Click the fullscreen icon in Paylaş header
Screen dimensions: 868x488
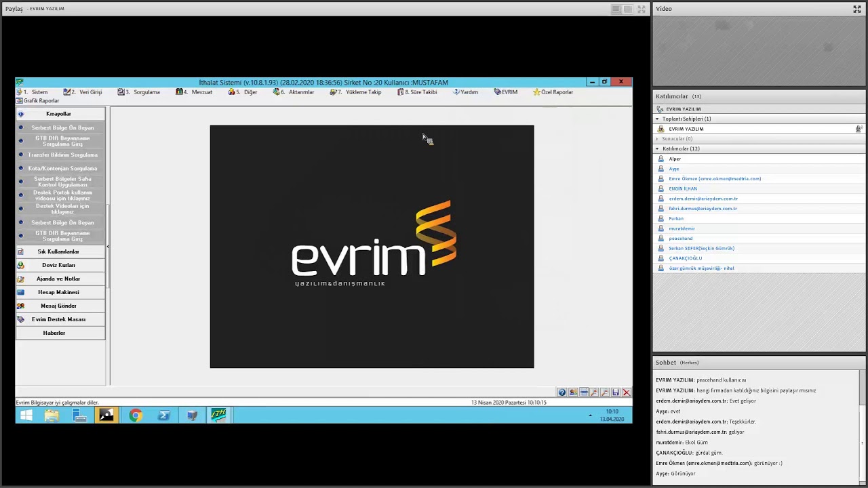(x=641, y=9)
